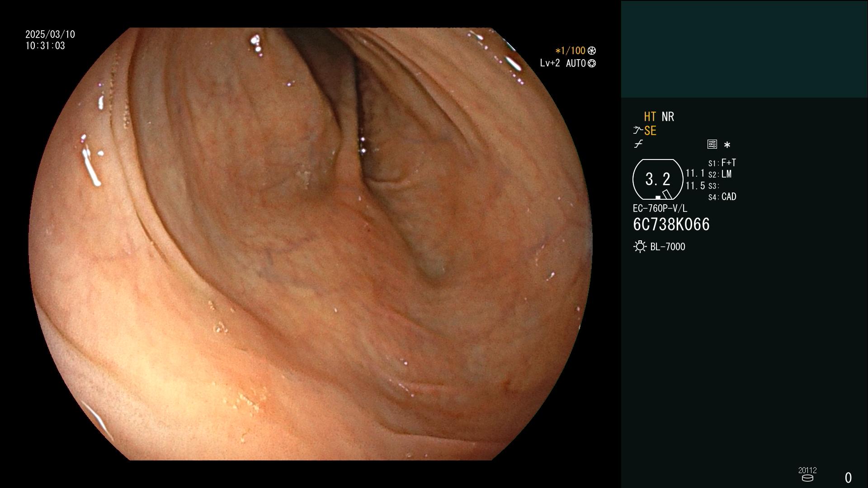The width and height of the screenshot is (868, 488).
Task: Click the S4: CAD switch assignment
Action: click(722, 197)
